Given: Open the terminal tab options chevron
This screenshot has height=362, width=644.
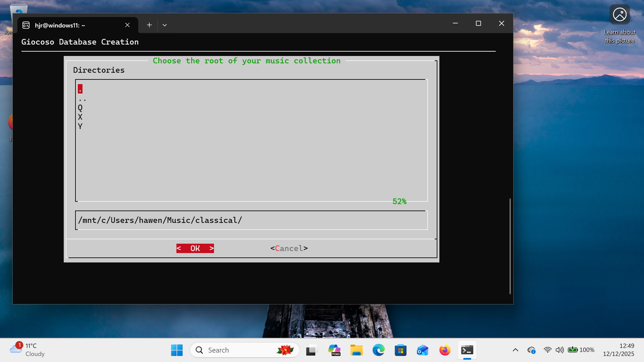Looking at the screenshot, I should click(x=164, y=25).
